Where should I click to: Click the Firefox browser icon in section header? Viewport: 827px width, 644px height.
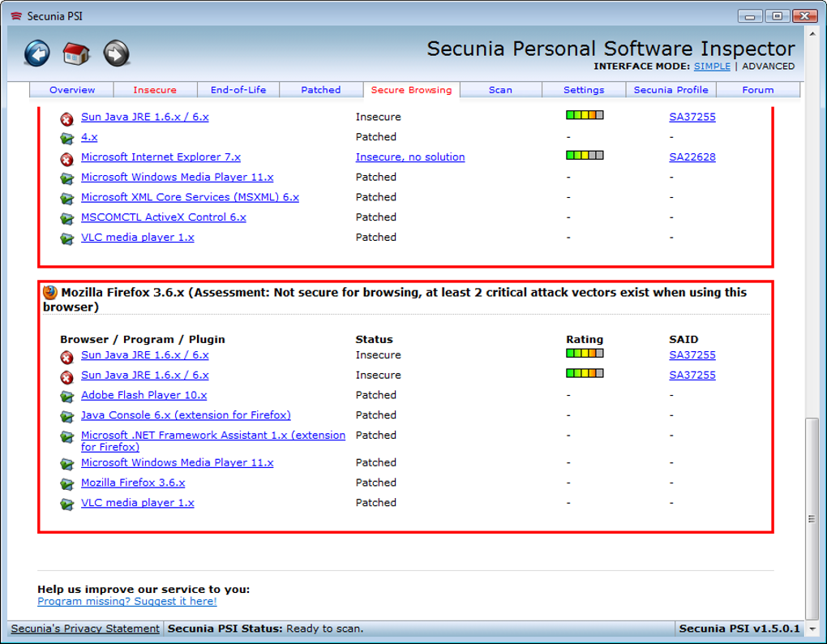tap(50, 293)
